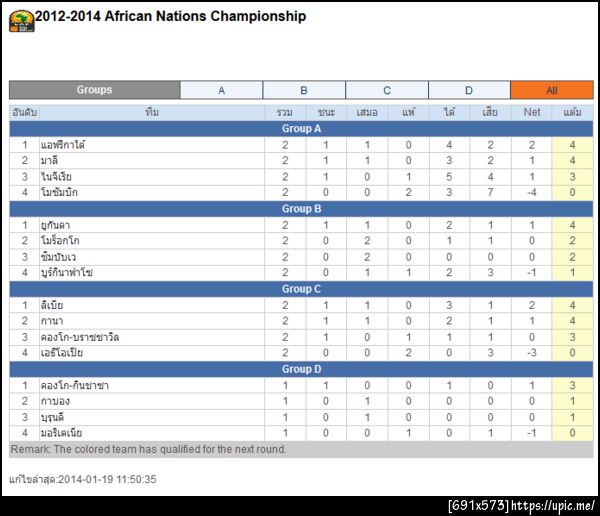
Task: Click the Group D section header
Action: click(x=301, y=369)
